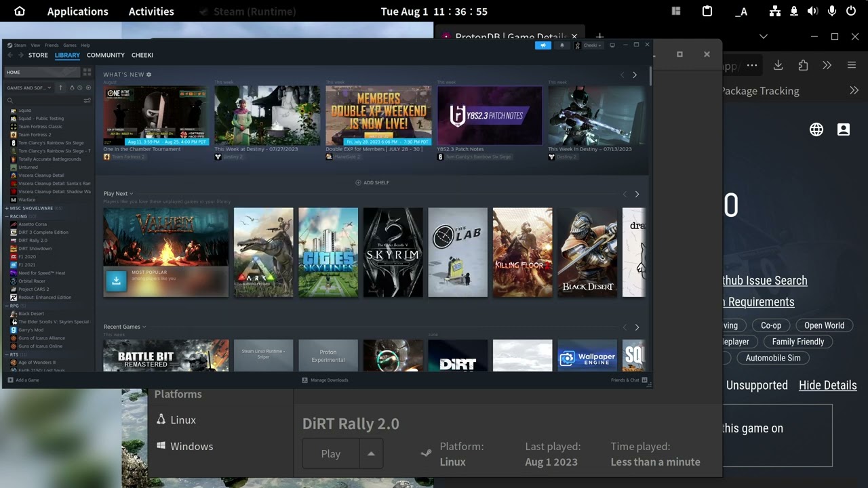Click the ProtonDB Hide Details link
This screenshot has height=488, width=868.
pos(828,385)
